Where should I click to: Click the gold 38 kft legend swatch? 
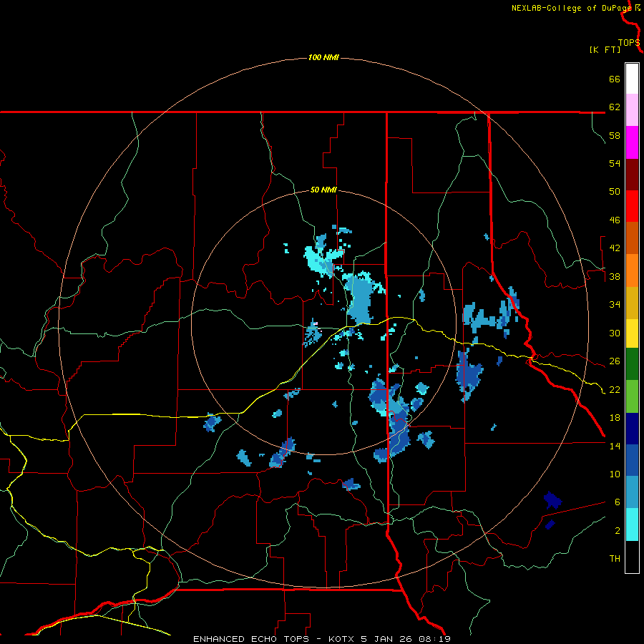[632, 303]
